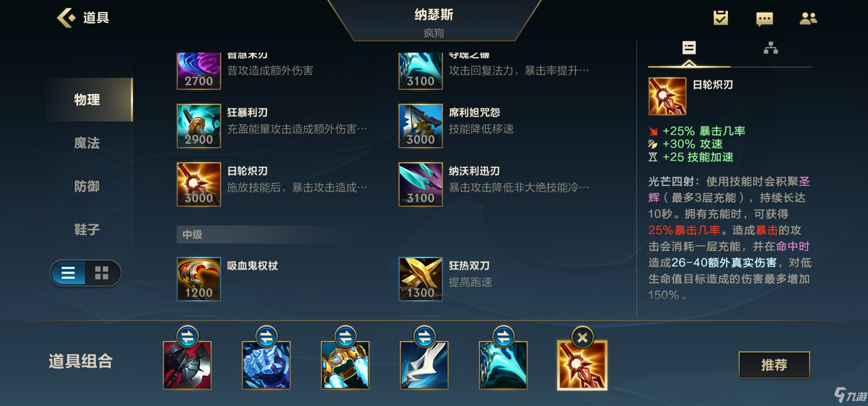Swap the first axe item slot

pos(188,336)
